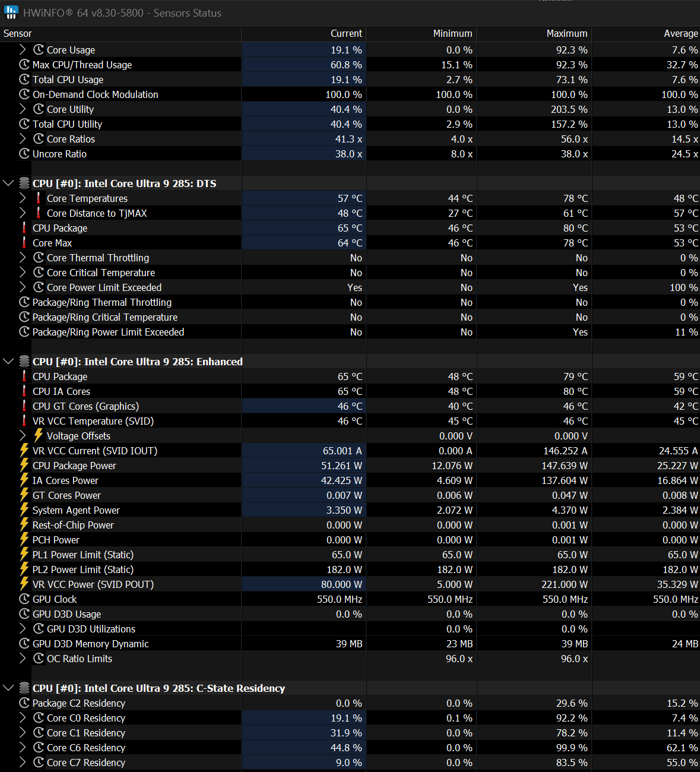
Task: Click the thermometer icon beside VR VCC Temperature
Action: (24, 421)
